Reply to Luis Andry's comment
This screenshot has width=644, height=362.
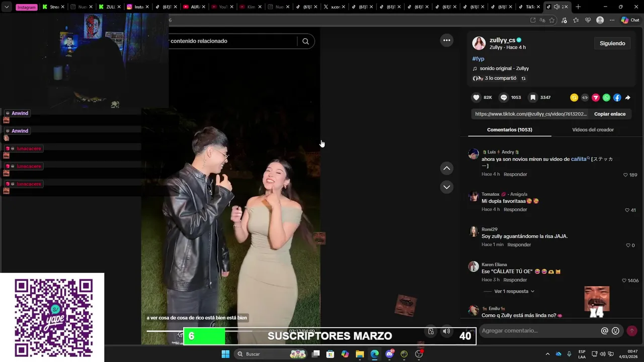515,174
